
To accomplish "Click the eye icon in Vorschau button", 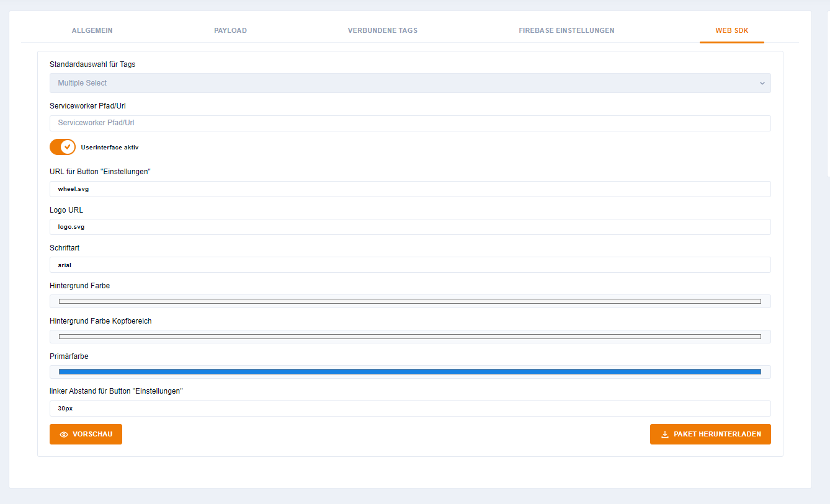I will (x=64, y=435).
